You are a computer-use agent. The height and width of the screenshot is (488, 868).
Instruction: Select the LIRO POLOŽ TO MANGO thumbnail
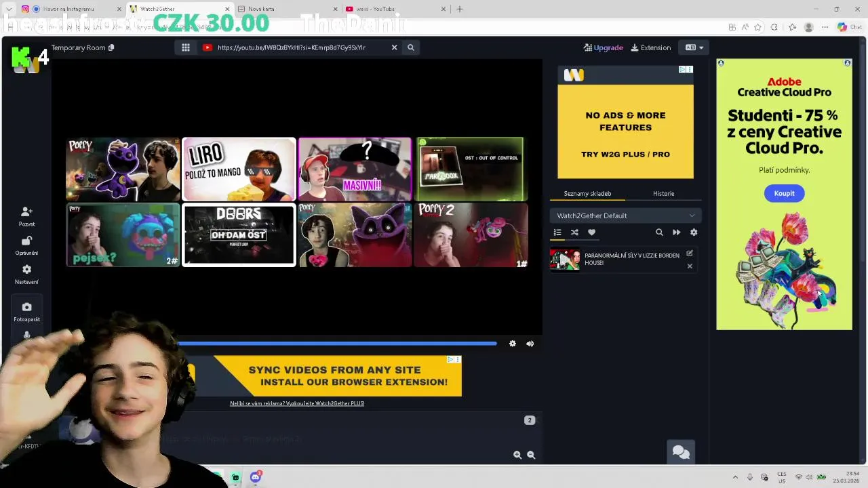tap(239, 169)
